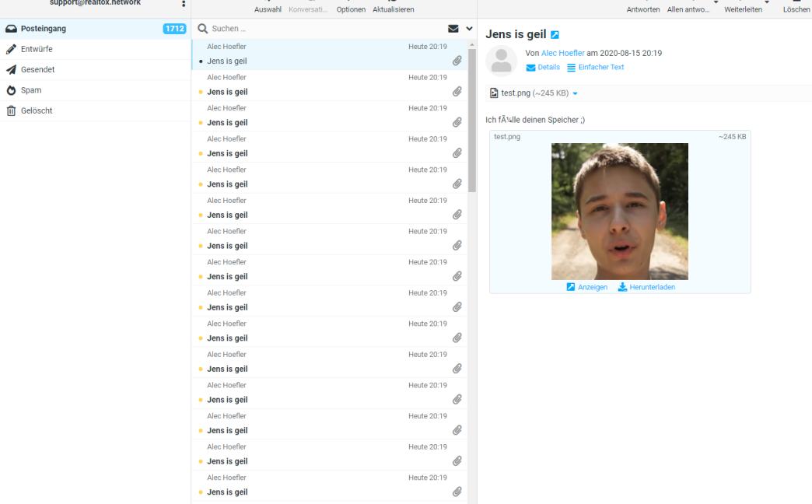Click the scrollbar up arrow in message list
The height and width of the screenshot is (504, 812).
pos(472,44)
